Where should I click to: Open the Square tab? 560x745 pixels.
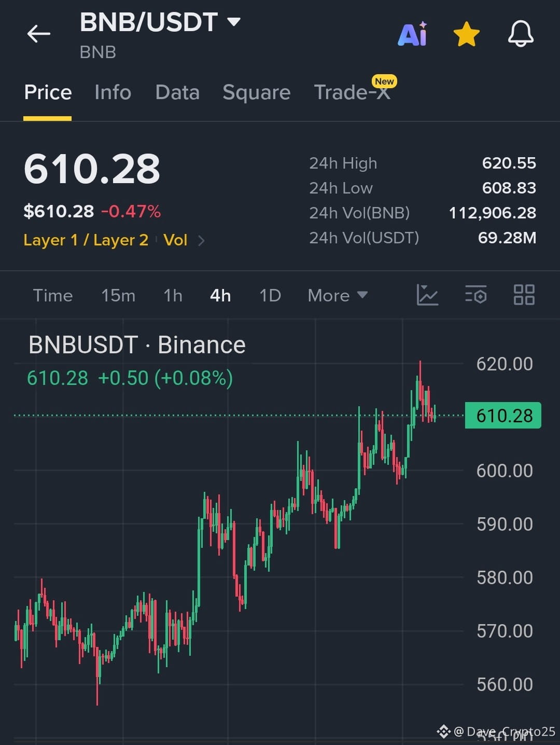tap(256, 92)
